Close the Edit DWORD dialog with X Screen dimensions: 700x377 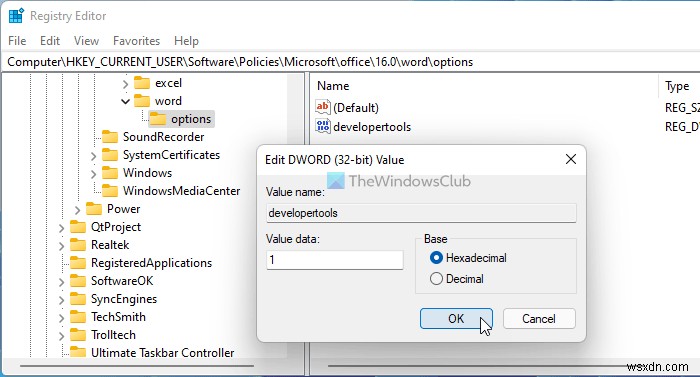[x=571, y=159]
